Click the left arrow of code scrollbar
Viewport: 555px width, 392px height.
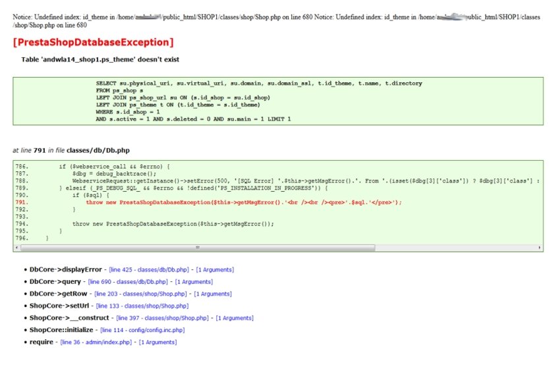click(16, 248)
